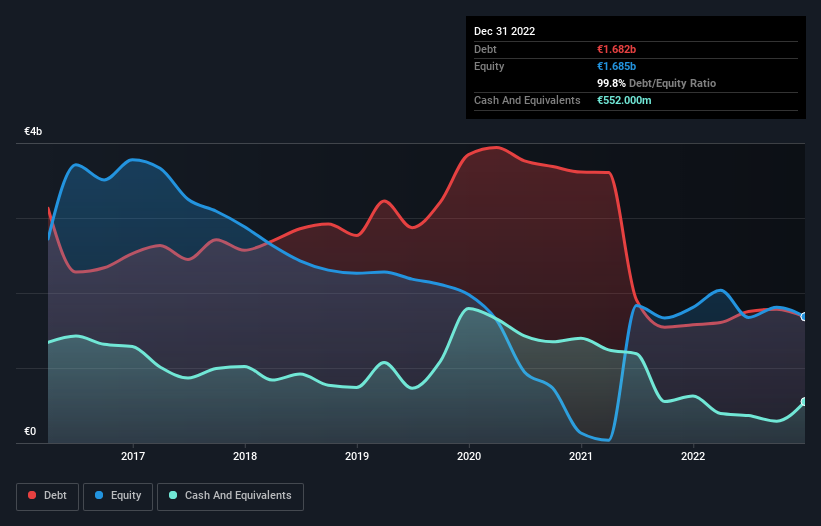Click Cash And Equivalents label in tooltip
Image resolution: width=821 pixels, height=526 pixels.
point(527,100)
